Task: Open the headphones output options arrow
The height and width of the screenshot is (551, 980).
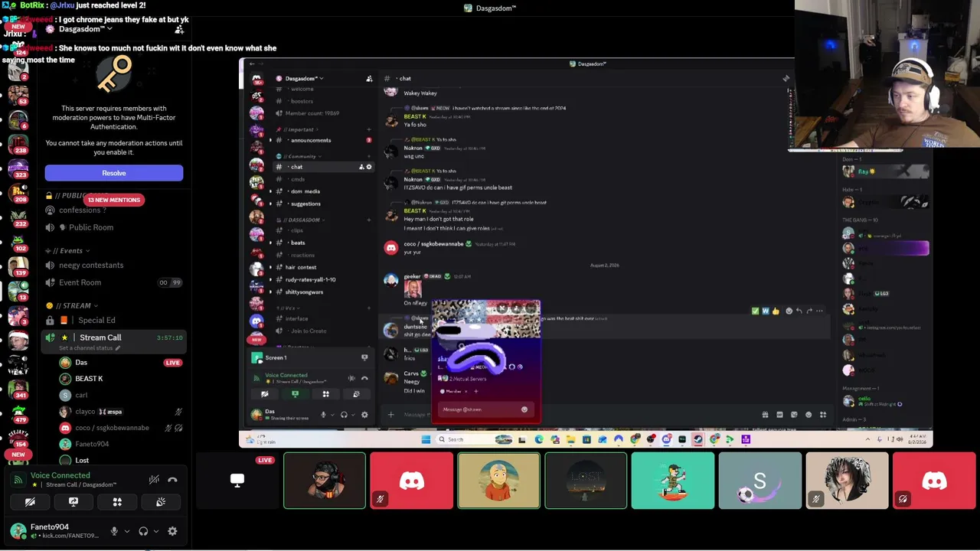Action: (156, 531)
